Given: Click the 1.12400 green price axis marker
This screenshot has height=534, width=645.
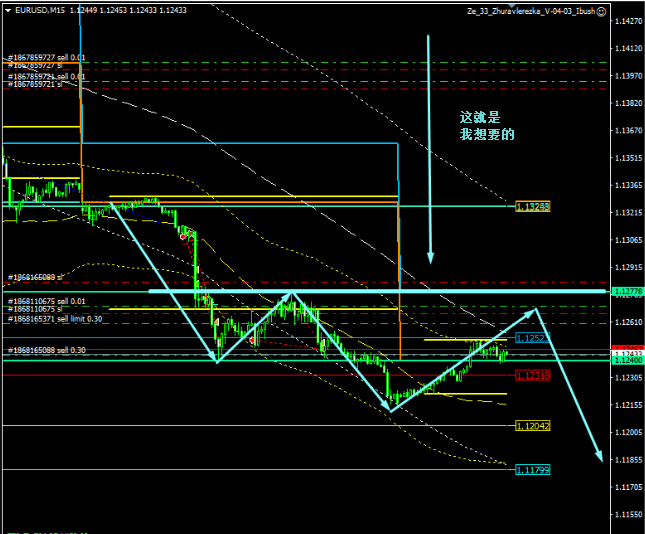Looking at the screenshot, I should coord(626,359).
